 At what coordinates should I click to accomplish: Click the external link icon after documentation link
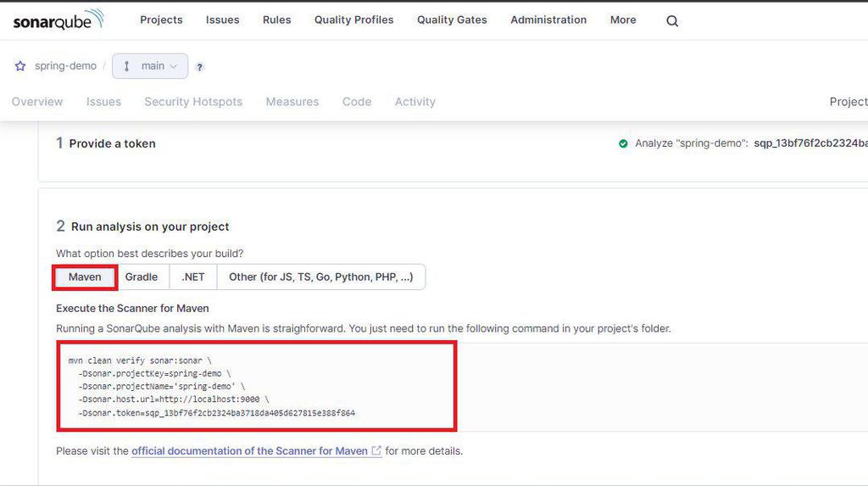tap(376, 451)
